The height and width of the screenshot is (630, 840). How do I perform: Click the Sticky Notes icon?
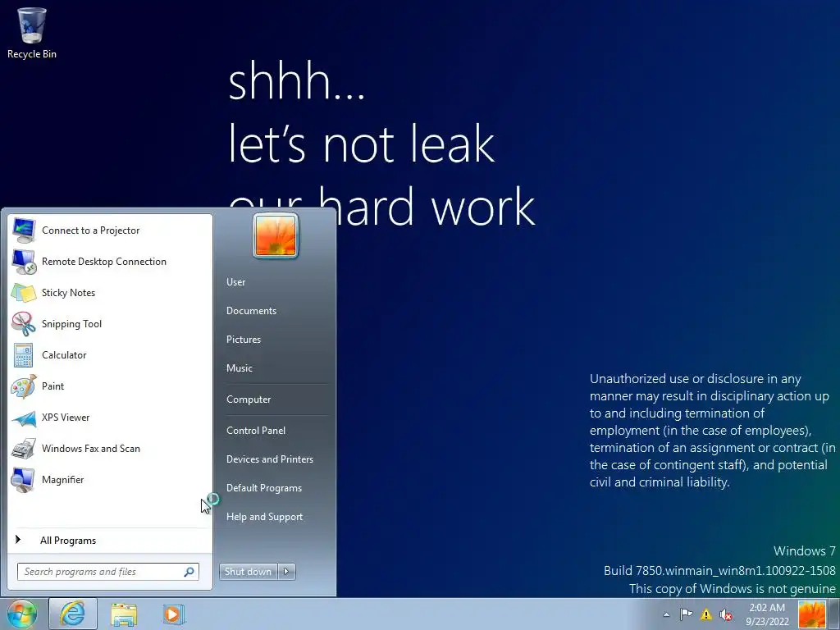click(x=24, y=293)
